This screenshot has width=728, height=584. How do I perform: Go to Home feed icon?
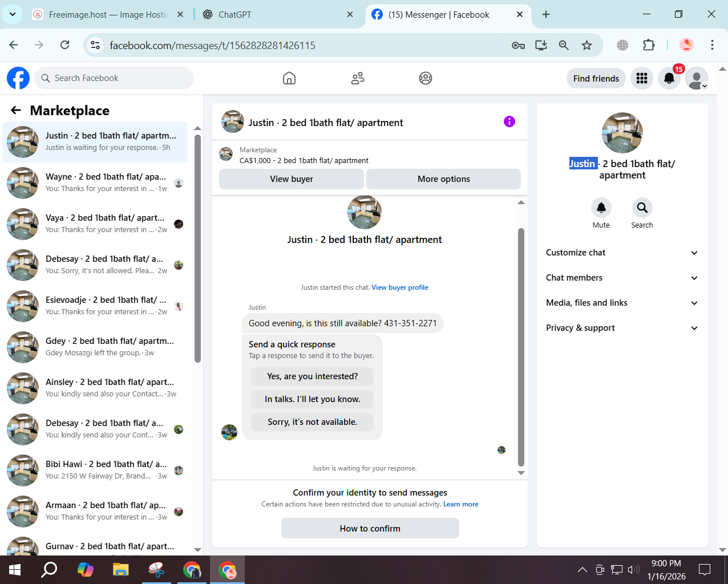(289, 78)
